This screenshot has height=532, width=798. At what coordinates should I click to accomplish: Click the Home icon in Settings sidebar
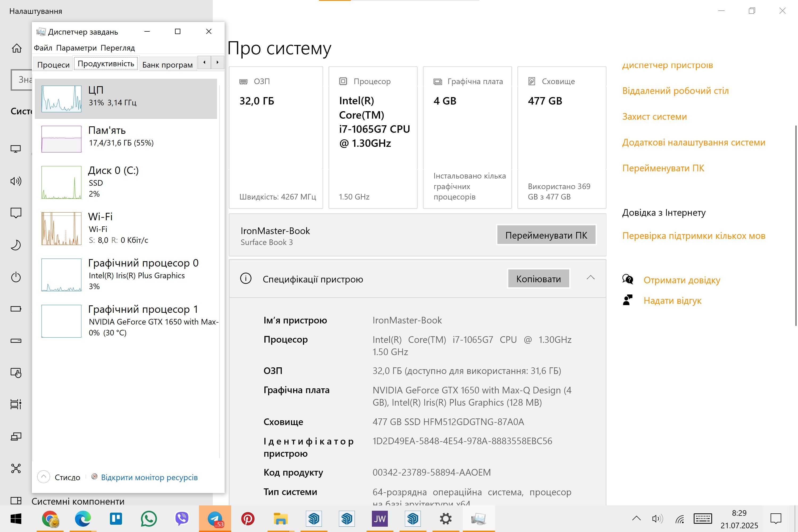click(16, 48)
